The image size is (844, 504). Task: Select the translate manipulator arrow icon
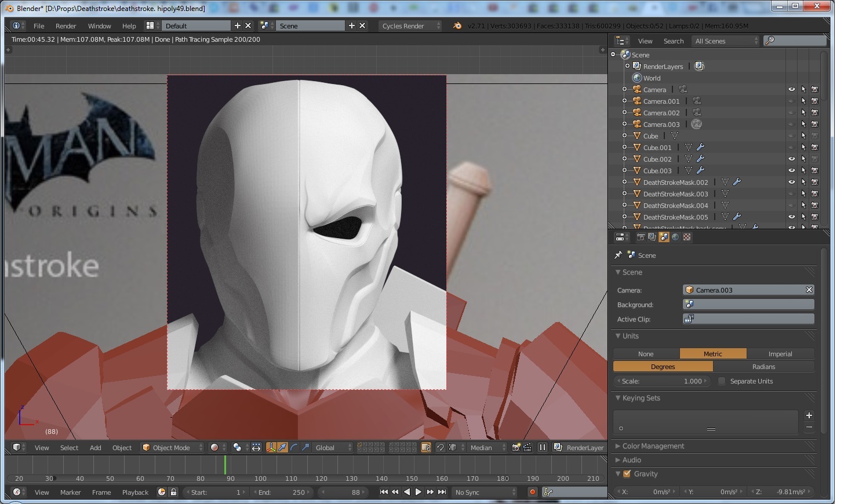coord(282,447)
